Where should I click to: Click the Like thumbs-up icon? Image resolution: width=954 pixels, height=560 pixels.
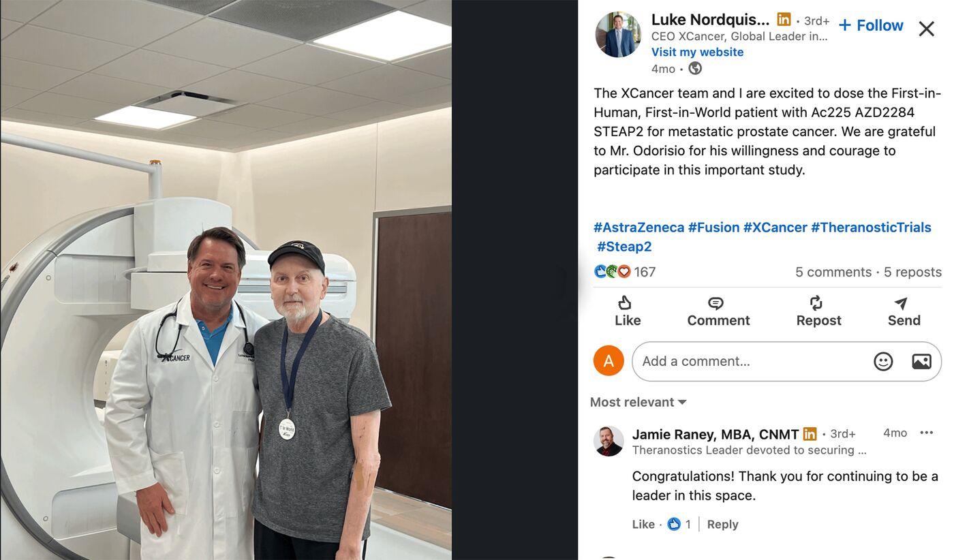pyautogui.click(x=625, y=302)
